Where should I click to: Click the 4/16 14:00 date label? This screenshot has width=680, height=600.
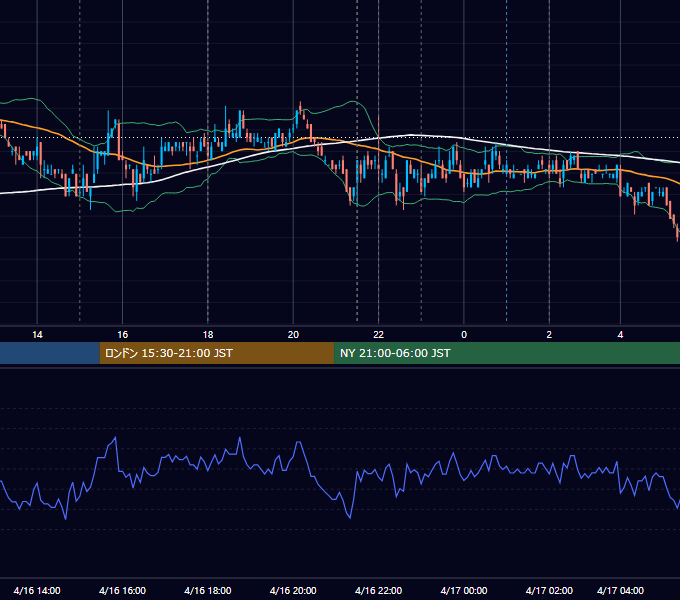(37, 590)
